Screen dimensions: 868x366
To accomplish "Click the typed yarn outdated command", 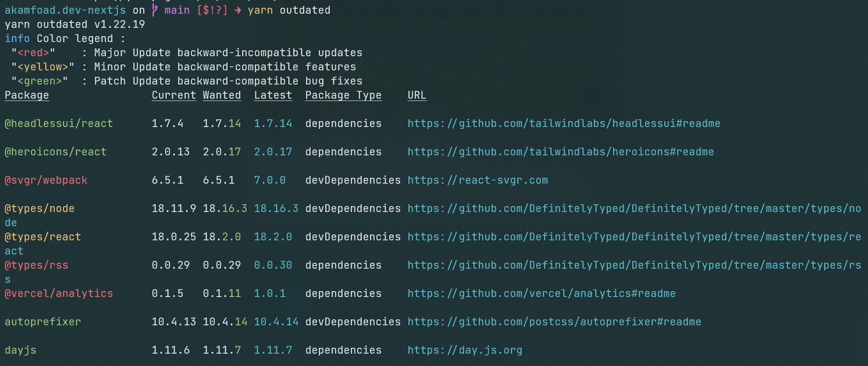I will pos(289,10).
